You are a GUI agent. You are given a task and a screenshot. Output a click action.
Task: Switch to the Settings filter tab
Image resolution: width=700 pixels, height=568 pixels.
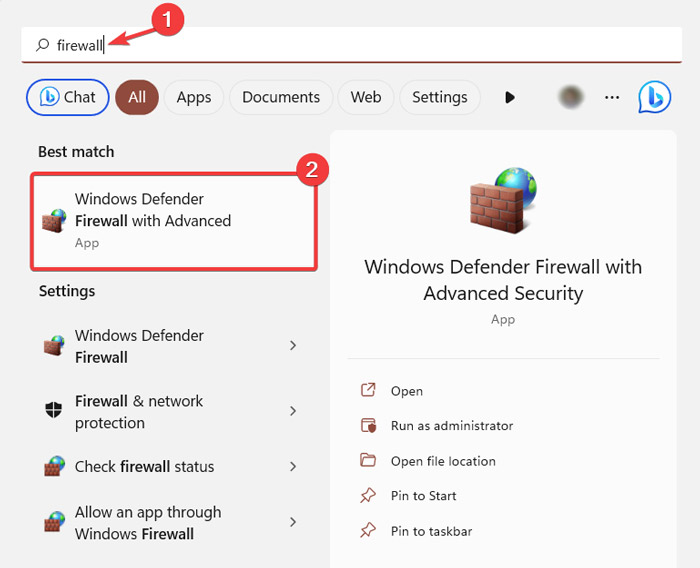440,97
